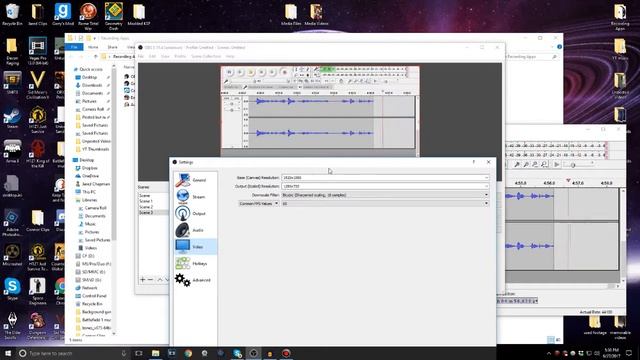Open the Audio settings category

point(196,230)
